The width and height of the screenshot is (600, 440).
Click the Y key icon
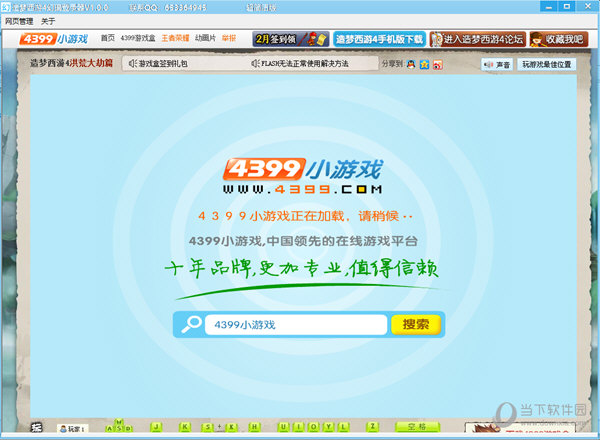pyautogui.click(x=329, y=427)
